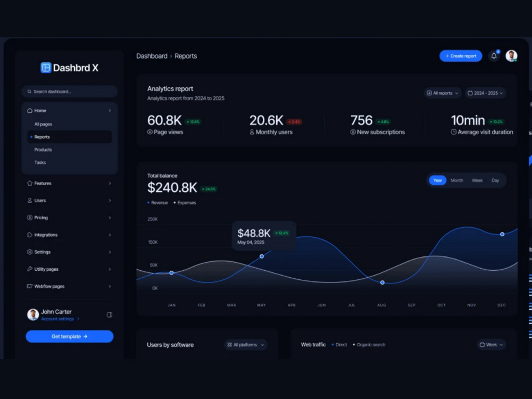Toggle the Expenses legend series
The image size is (532, 399).
[x=185, y=203]
